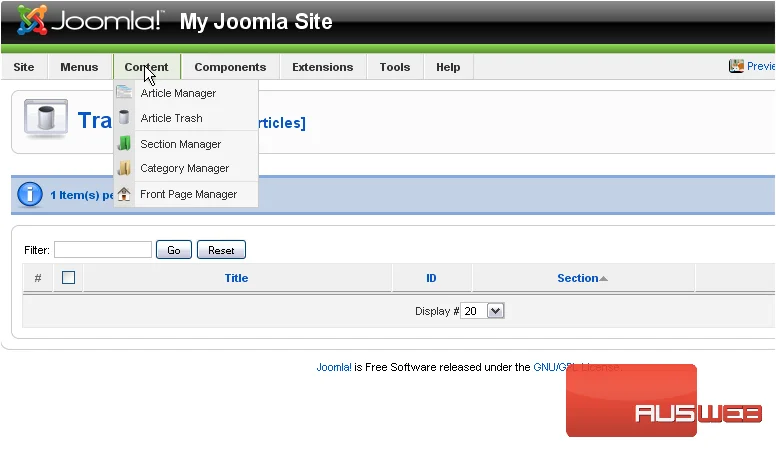776x450 pixels.
Task: Open the Content menu
Action: [146, 67]
